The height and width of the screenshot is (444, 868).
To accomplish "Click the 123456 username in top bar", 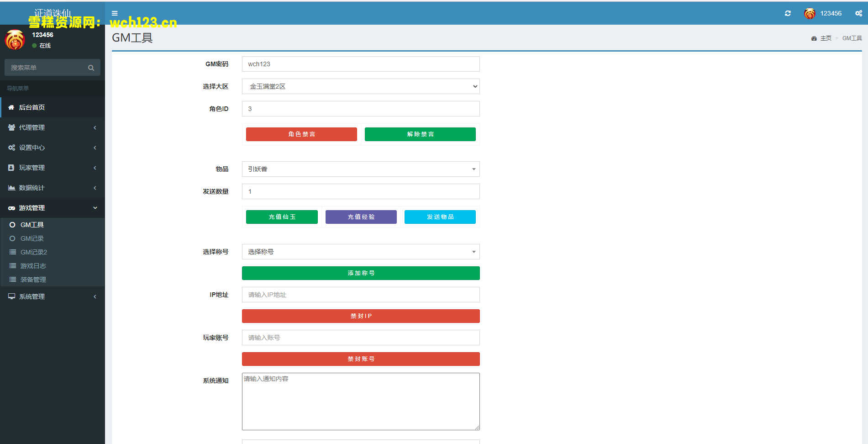I will click(831, 14).
